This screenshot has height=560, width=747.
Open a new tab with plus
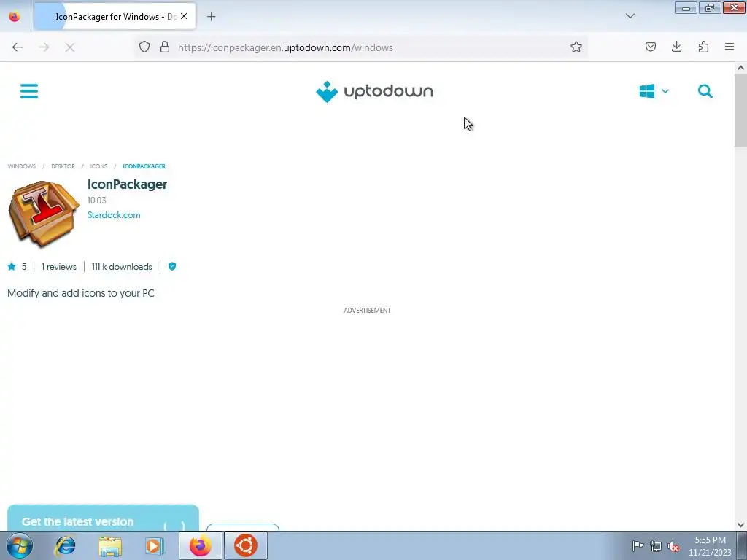click(211, 17)
